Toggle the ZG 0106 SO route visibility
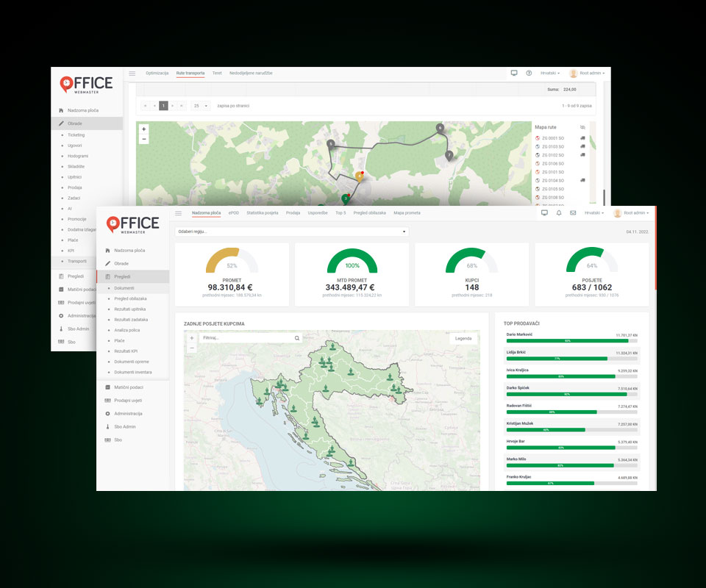The height and width of the screenshot is (588, 706). click(x=538, y=163)
